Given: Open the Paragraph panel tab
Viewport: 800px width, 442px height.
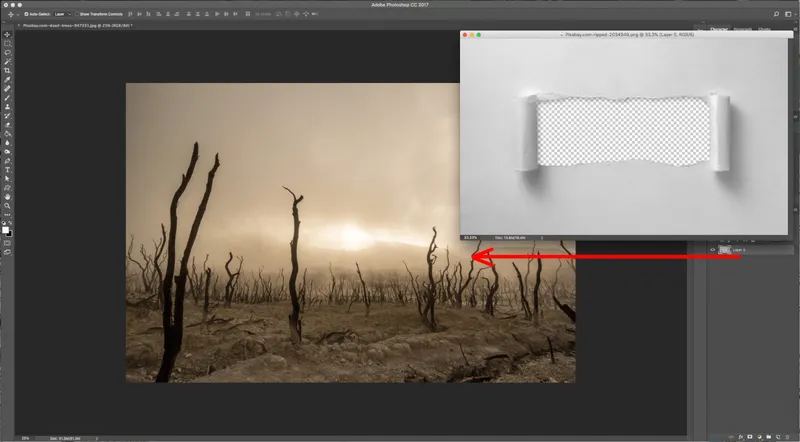Looking at the screenshot, I should coord(743,29).
